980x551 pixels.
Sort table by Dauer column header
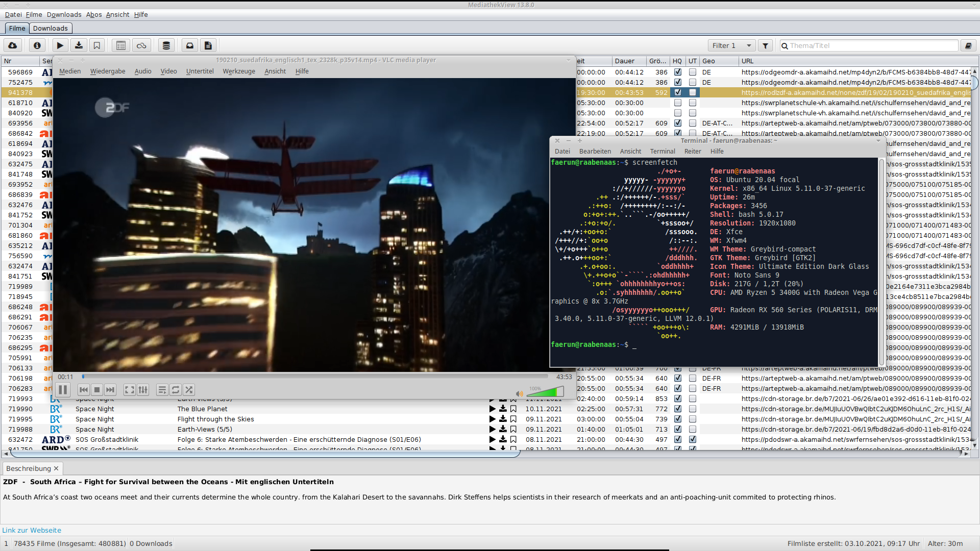628,61
